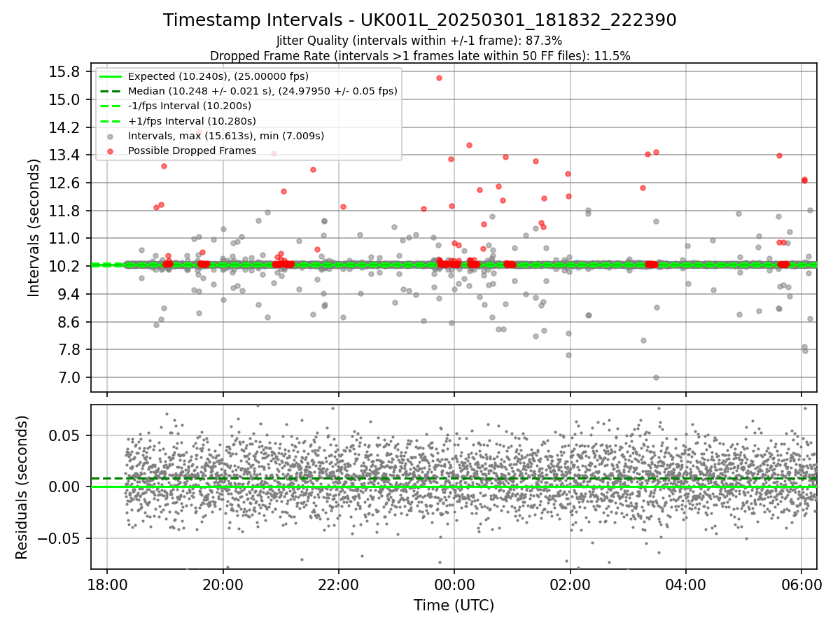The image size is (840, 630).
Task: Click the Intervals (seconds) y-axis label
Action: pos(34,227)
